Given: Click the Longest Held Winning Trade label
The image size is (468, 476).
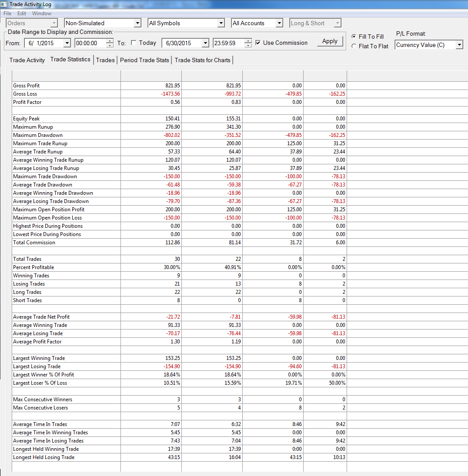Looking at the screenshot, I should [46, 449].
